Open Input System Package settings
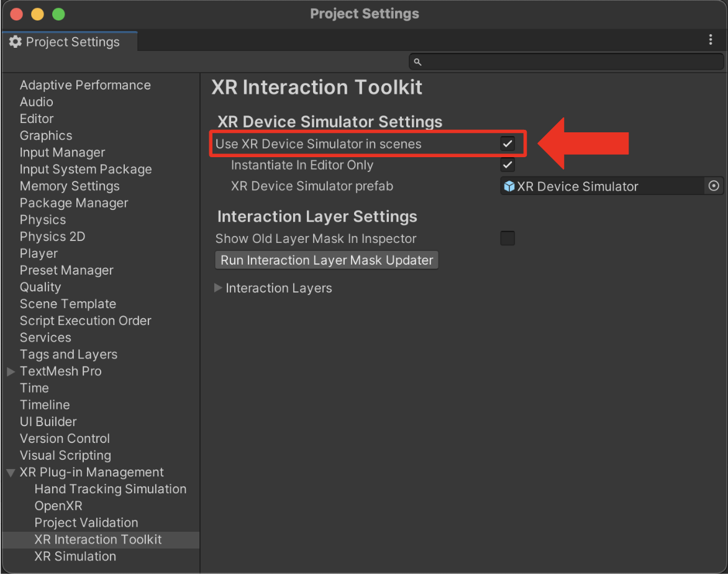The width and height of the screenshot is (728, 574). pyautogui.click(x=86, y=169)
